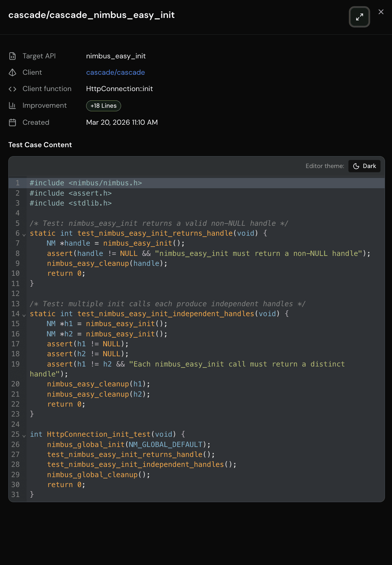
Task: Click the test_nimbus_easy_init_returns_handle() call on line 27
Action: [x=131, y=455]
